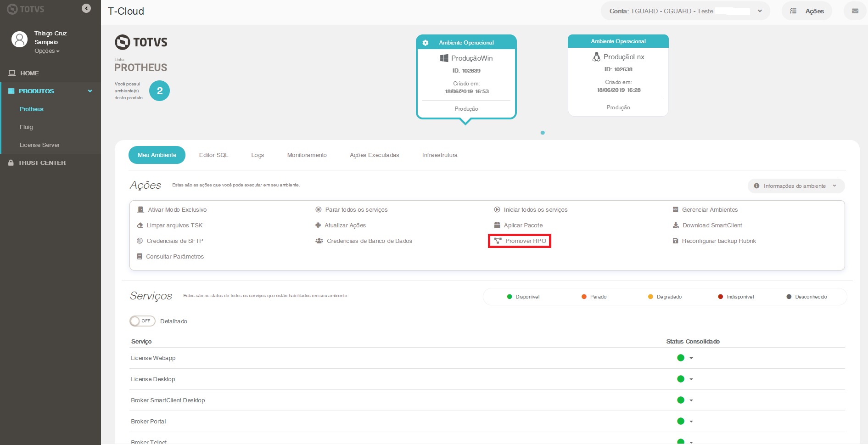The width and height of the screenshot is (868, 445).
Task: Select the Meu Ambiente tab
Action: pos(157,155)
